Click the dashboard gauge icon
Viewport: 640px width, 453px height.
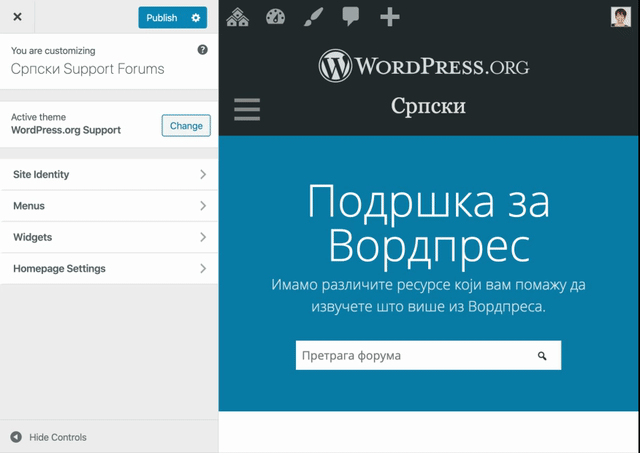[276, 17]
